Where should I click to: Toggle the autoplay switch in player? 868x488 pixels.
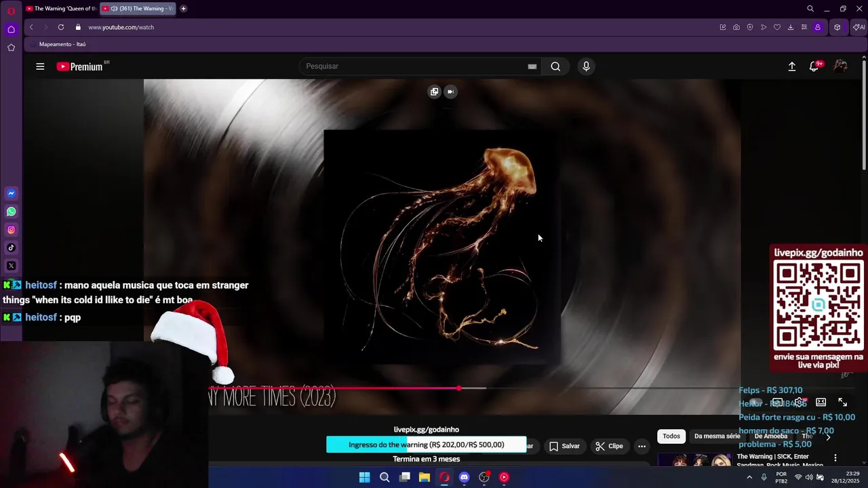pyautogui.click(x=757, y=403)
